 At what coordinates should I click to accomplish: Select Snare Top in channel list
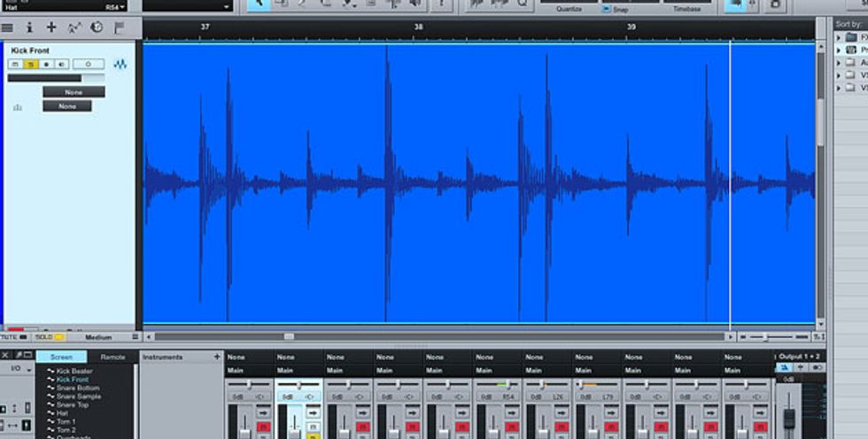(73, 404)
